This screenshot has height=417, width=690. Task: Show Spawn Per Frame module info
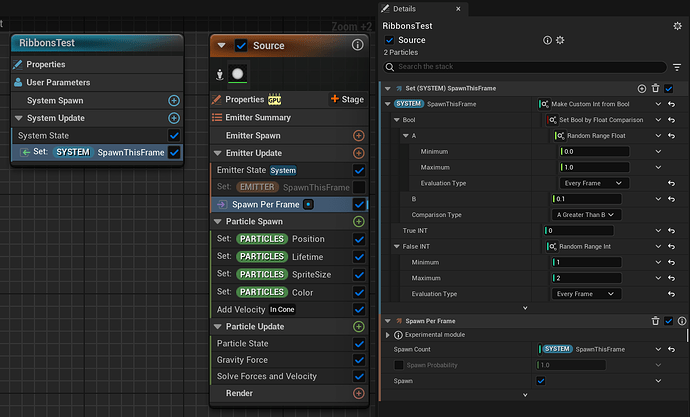click(682, 321)
